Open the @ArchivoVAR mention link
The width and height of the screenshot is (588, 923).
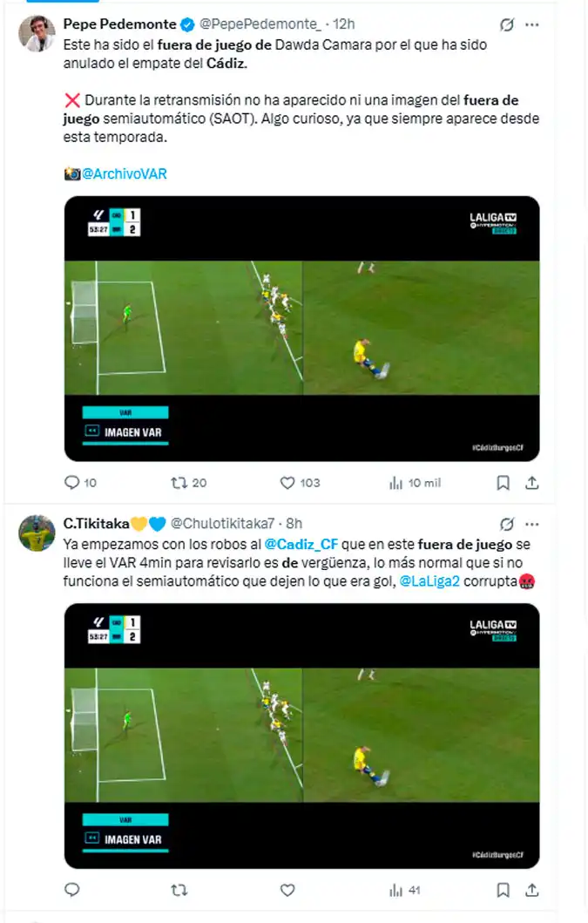click(125, 173)
